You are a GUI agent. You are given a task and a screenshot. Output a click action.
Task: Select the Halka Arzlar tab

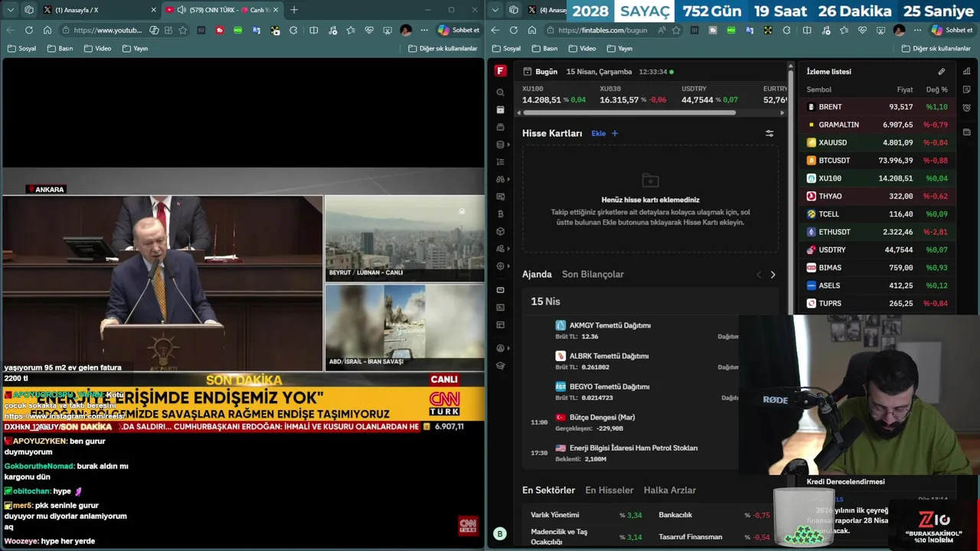(670, 490)
